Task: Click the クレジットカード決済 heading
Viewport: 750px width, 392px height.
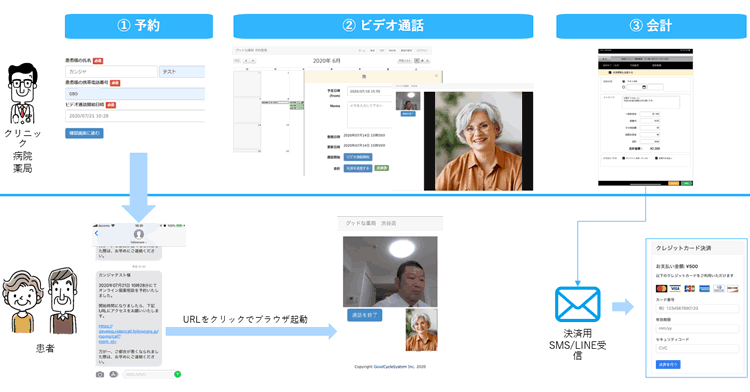Action: (x=684, y=248)
